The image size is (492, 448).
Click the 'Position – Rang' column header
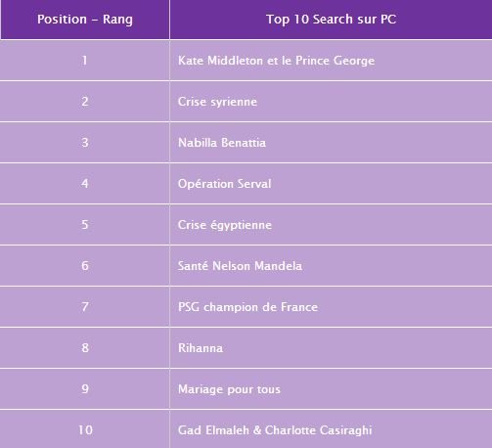(85, 20)
